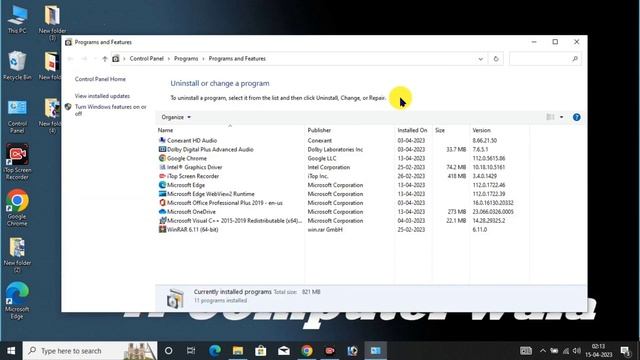The height and width of the screenshot is (360, 640).
Task: Open Task View on the taskbar
Action: pos(191,351)
